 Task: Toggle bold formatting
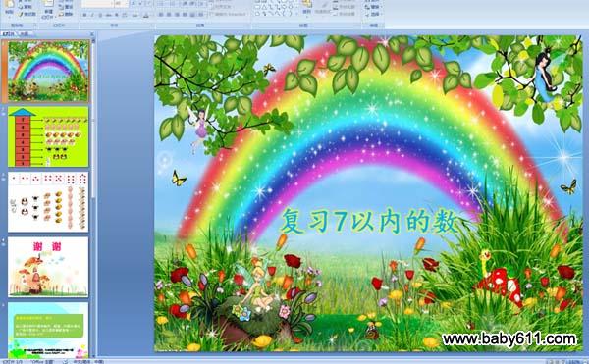pos(84,15)
